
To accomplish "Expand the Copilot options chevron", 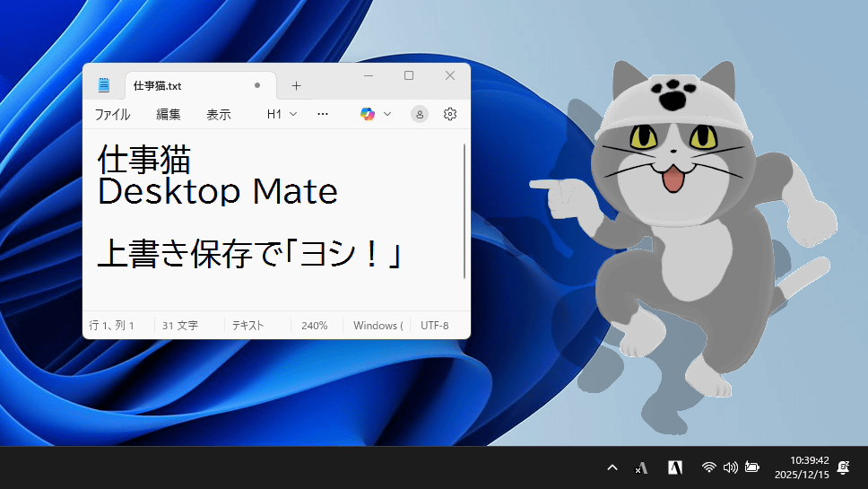I will [387, 114].
